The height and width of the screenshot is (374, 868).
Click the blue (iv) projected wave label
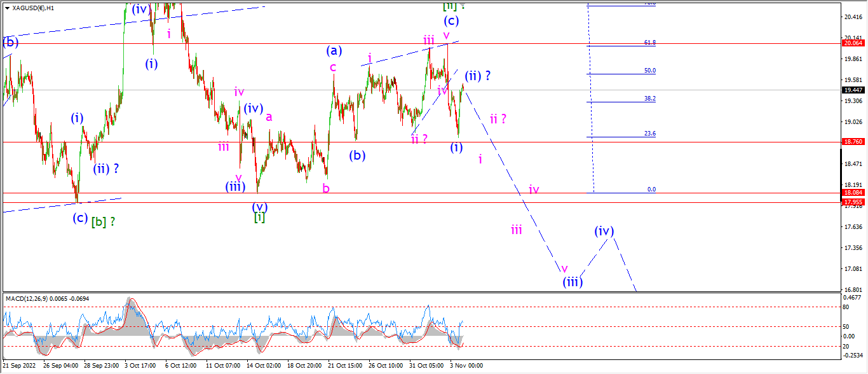[x=604, y=231]
